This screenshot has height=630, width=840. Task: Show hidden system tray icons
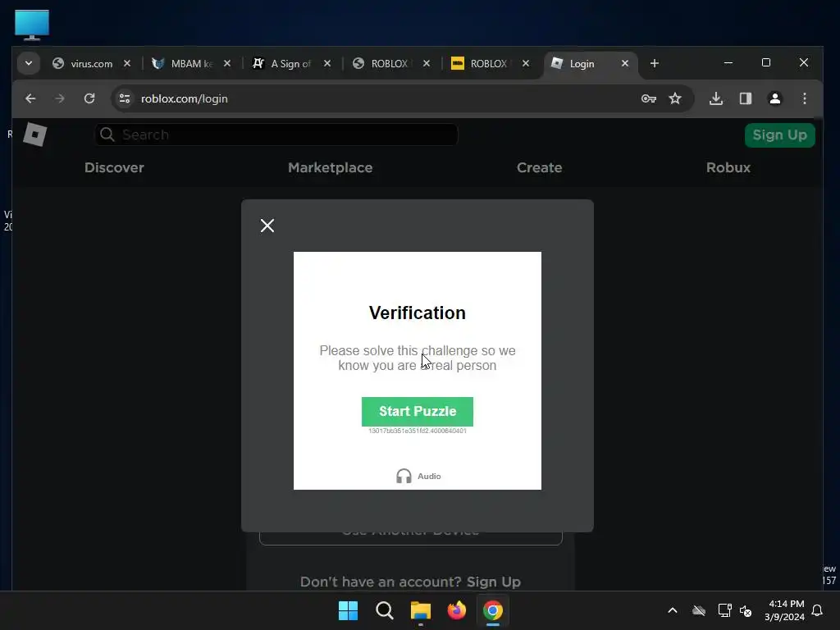click(673, 610)
